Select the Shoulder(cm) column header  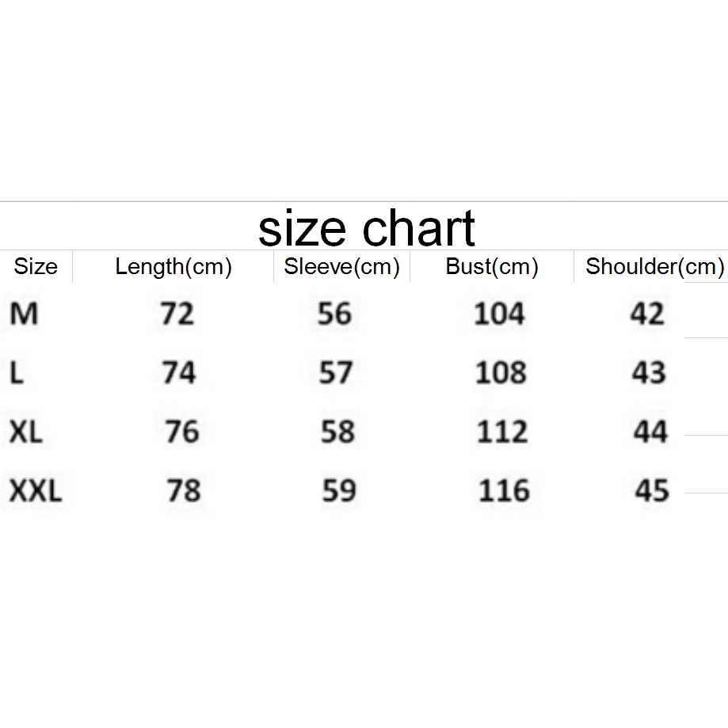click(x=654, y=267)
